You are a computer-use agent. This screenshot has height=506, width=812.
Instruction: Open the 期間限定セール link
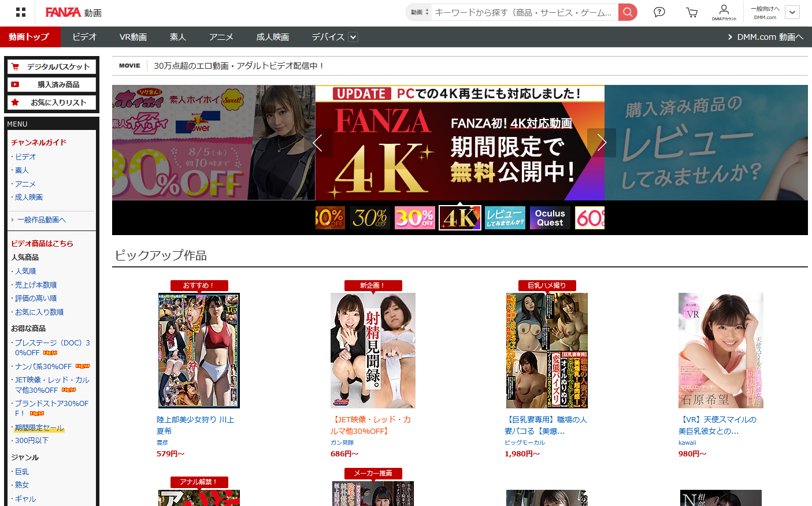point(39,428)
